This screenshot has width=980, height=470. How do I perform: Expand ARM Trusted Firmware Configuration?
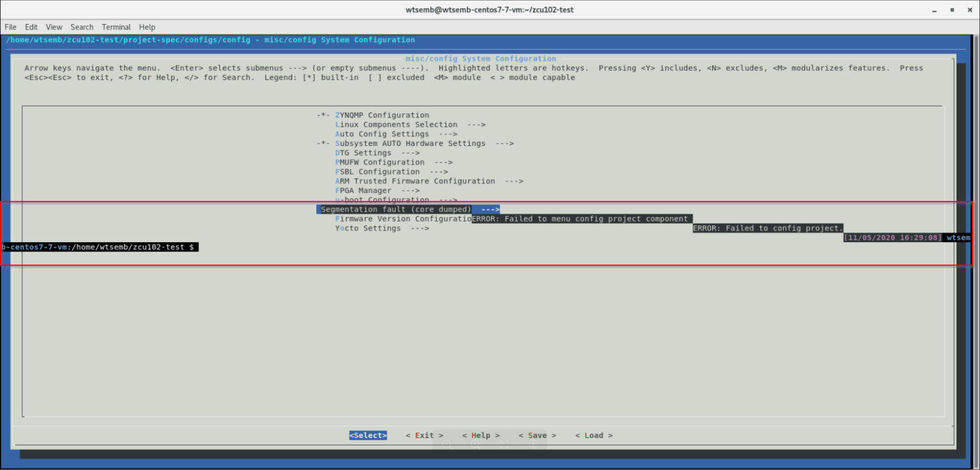click(415, 181)
